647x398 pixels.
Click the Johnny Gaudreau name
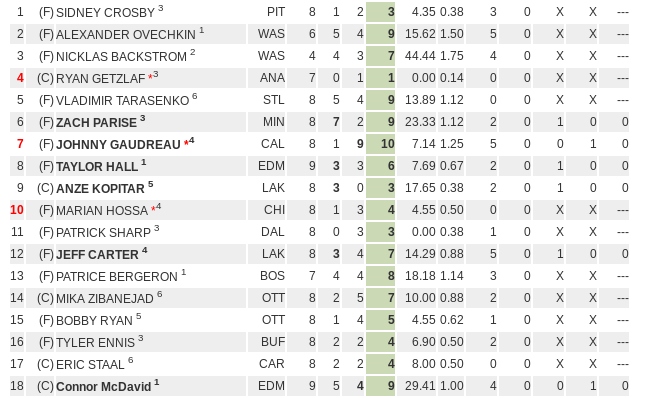[x=118, y=145]
